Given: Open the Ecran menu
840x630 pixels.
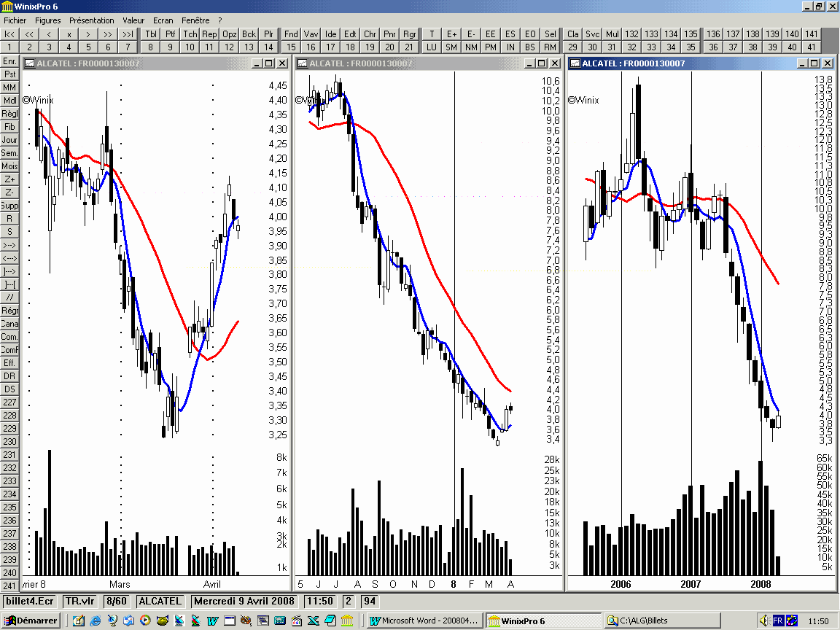Looking at the screenshot, I should pos(163,20).
